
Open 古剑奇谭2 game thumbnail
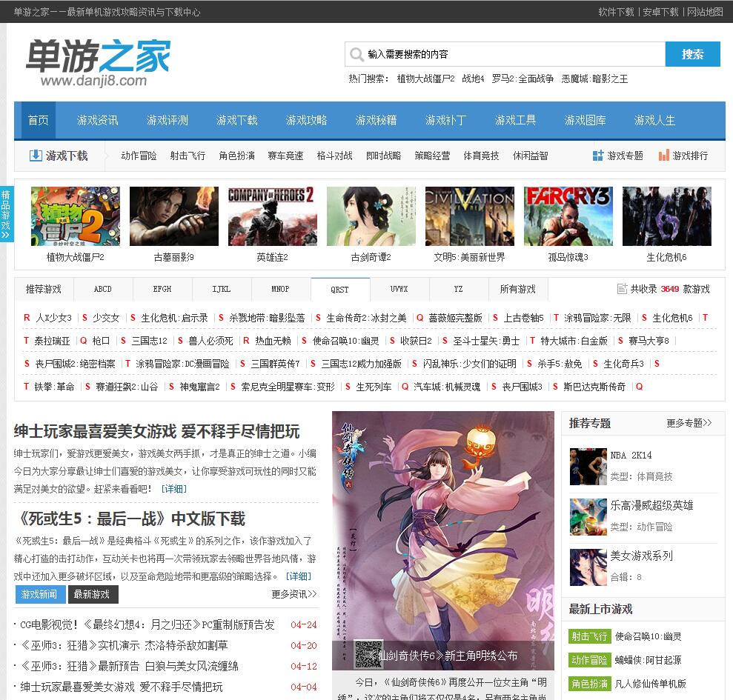pos(371,216)
